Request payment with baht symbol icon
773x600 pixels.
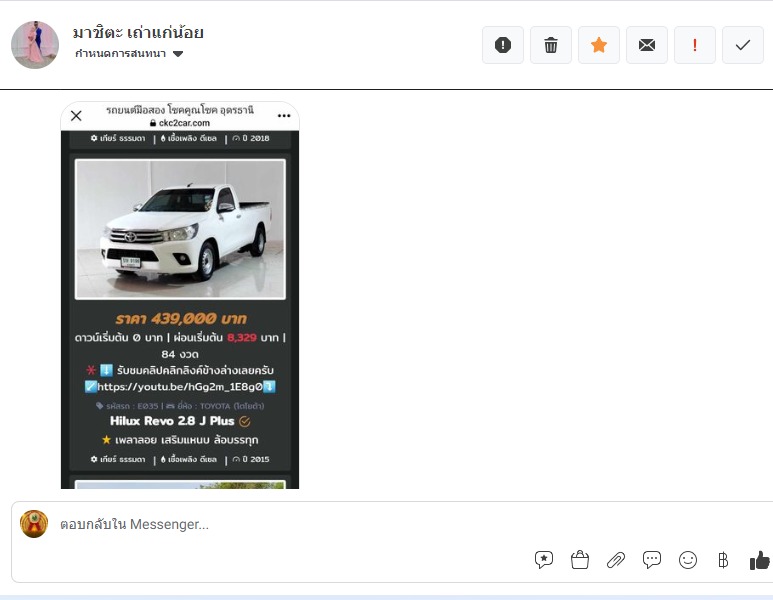(723, 560)
